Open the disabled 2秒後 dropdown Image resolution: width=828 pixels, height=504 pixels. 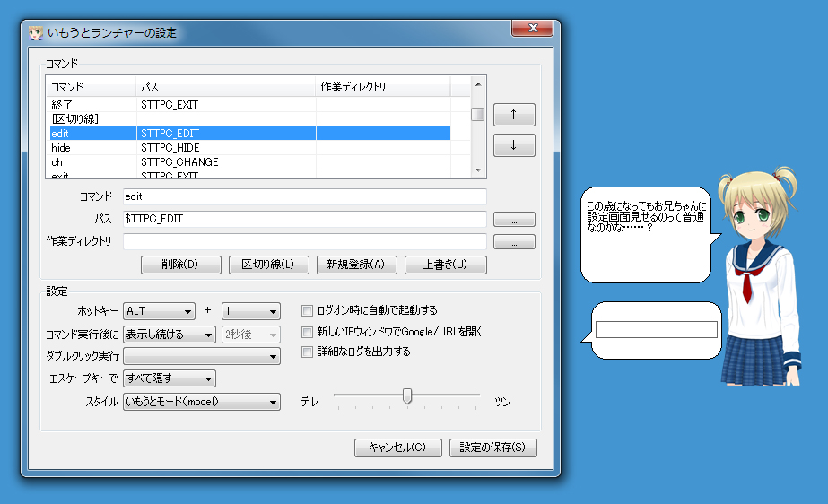251,335
